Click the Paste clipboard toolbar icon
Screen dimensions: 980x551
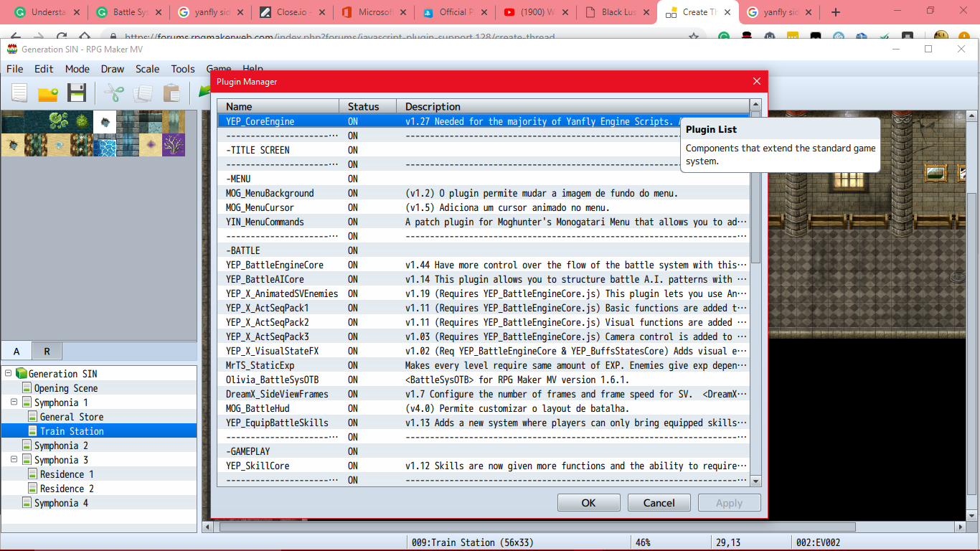click(x=171, y=93)
